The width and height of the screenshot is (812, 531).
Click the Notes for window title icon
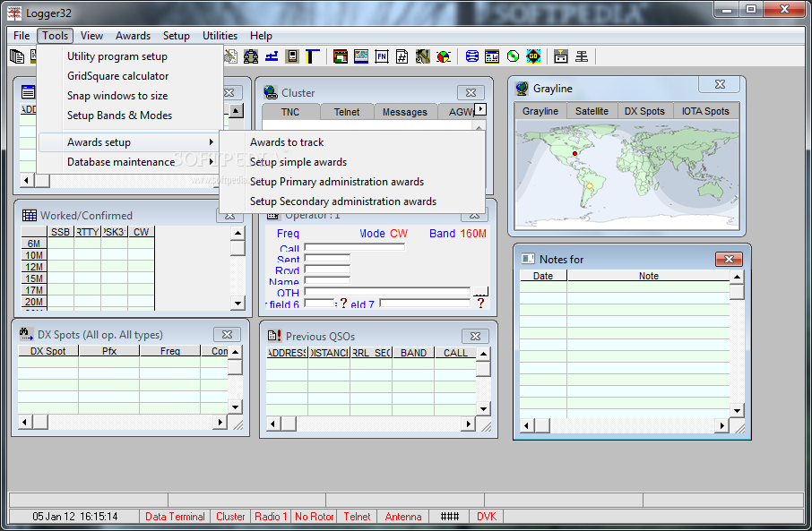click(528, 259)
